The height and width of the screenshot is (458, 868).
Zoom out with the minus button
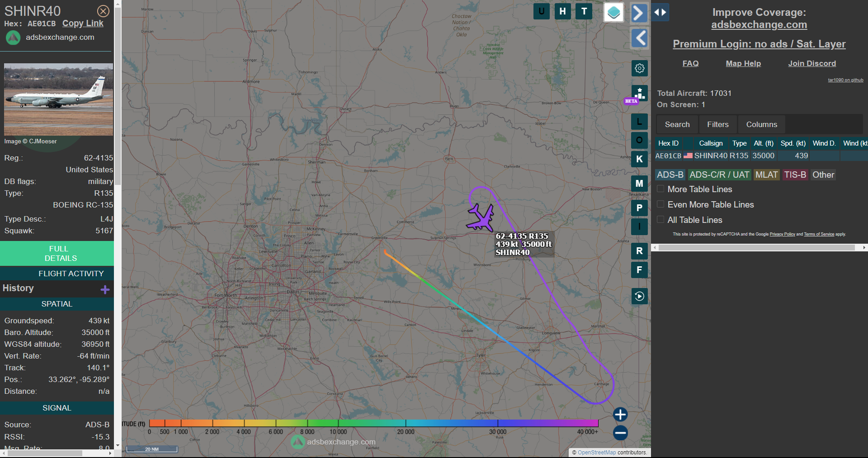[x=620, y=433]
